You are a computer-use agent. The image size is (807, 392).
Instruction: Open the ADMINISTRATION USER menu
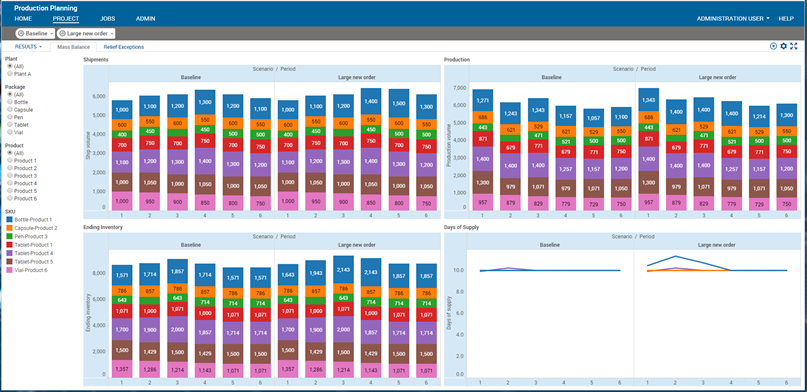point(733,19)
